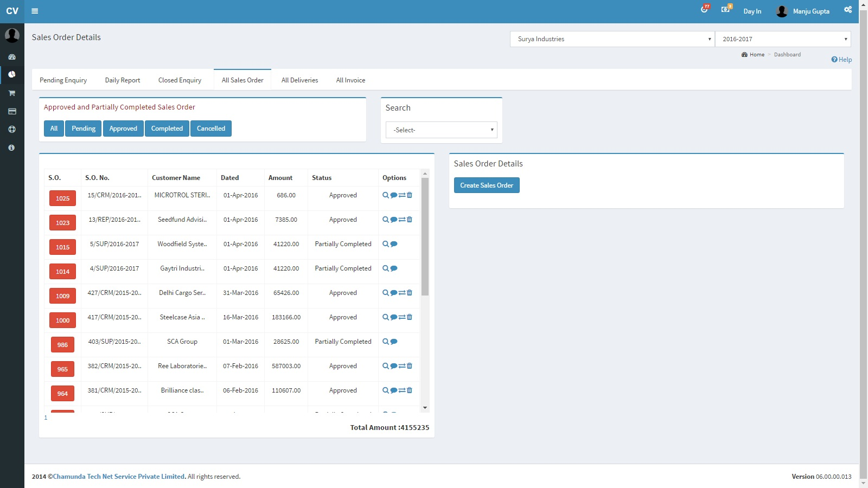The image size is (868, 488).
Task: Open Surya Industries company dropdown
Action: pos(612,39)
